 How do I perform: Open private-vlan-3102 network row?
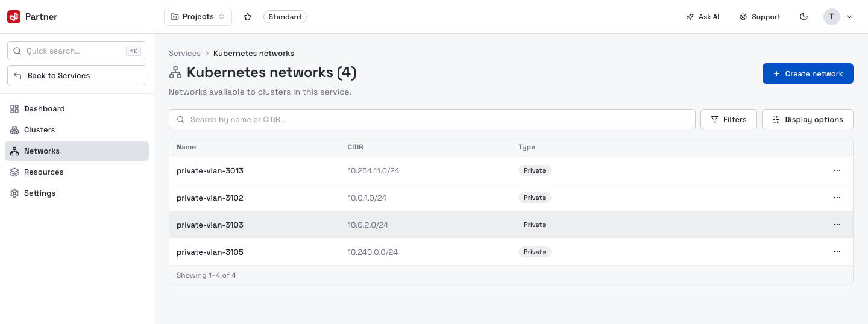point(511,198)
